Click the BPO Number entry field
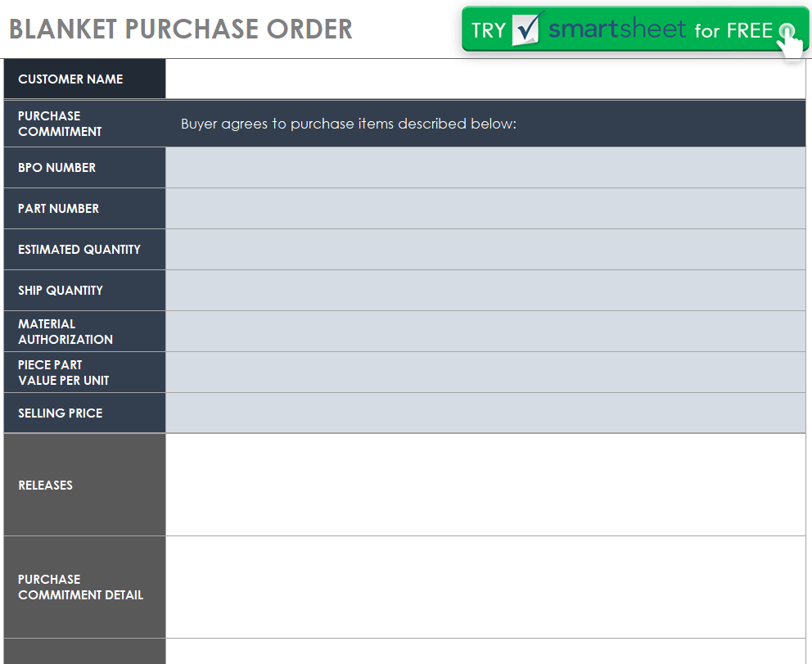This screenshot has height=664, width=812. (485, 168)
